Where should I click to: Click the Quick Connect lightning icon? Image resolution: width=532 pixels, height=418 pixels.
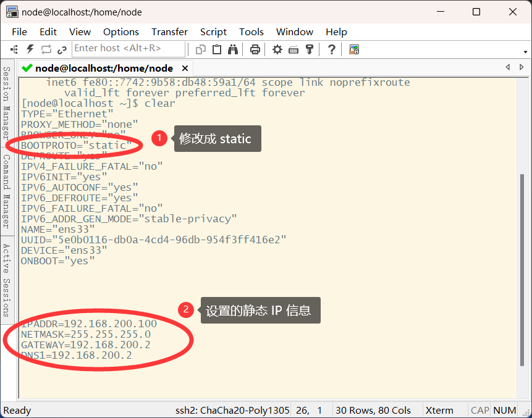(x=30, y=49)
